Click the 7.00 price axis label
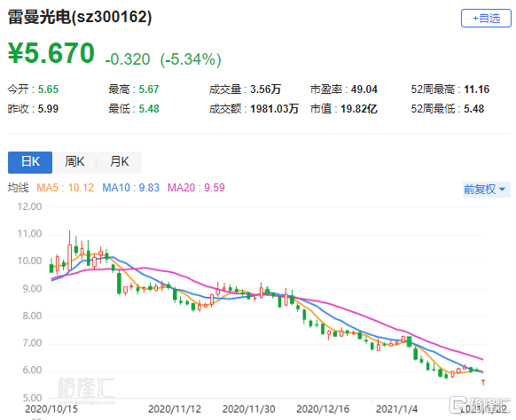 32,344
